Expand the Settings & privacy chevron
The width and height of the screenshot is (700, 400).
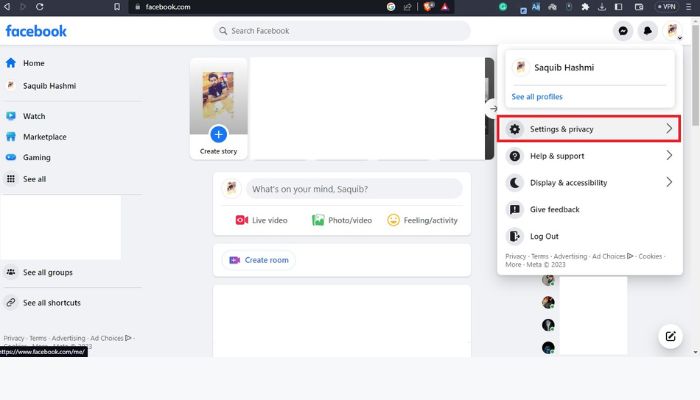(x=669, y=129)
